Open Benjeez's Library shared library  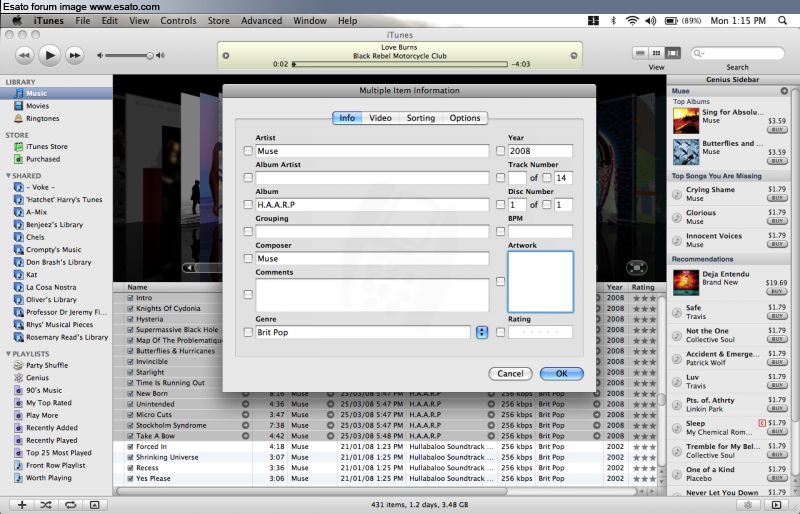coord(56,225)
